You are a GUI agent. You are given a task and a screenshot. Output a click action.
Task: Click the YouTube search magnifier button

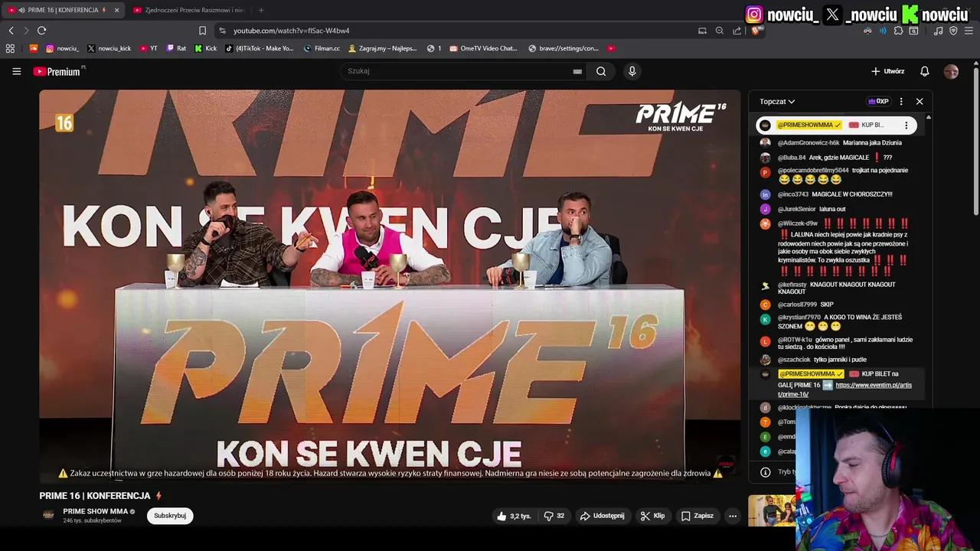point(601,71)
